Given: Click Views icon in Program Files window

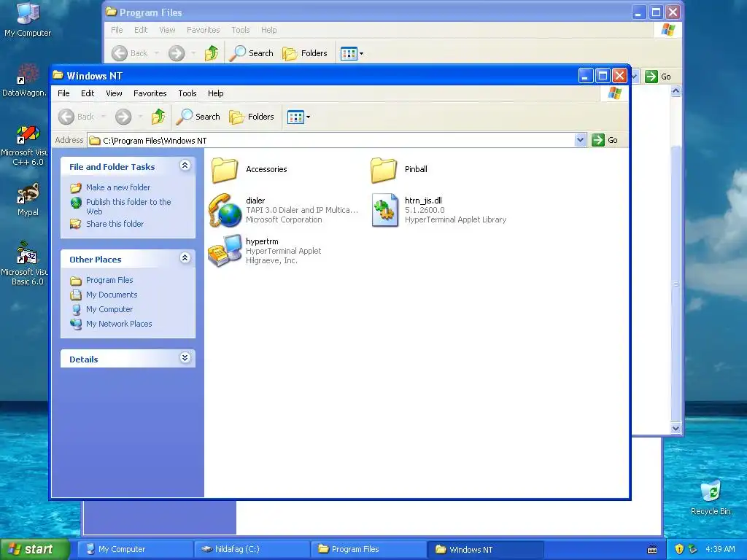Looking at the screenshot, I should [x=349, y=53].
